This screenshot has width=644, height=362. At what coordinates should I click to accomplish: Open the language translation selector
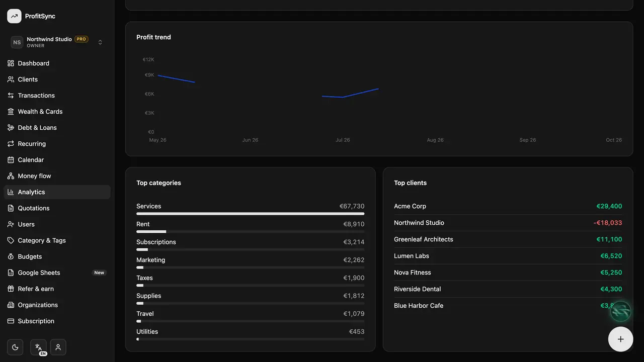point(38,347)
